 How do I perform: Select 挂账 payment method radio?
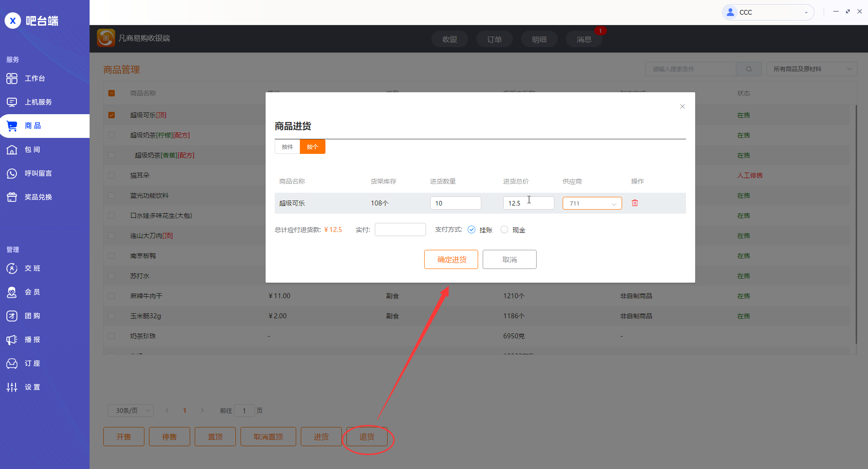[472, 230]
